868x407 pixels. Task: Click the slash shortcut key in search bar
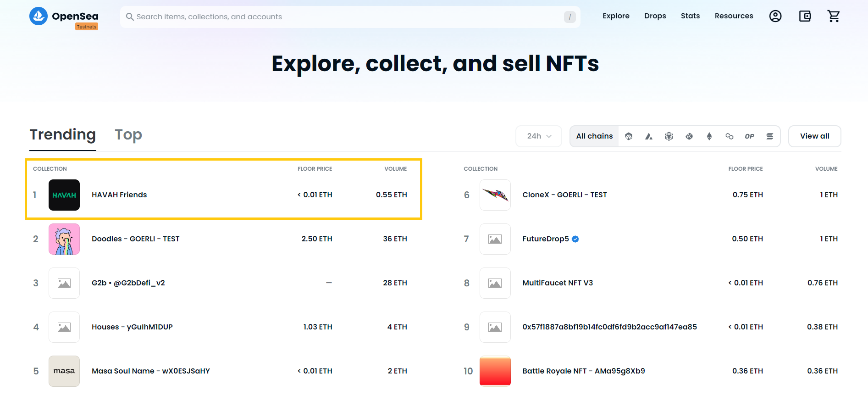tap(570, 17)
